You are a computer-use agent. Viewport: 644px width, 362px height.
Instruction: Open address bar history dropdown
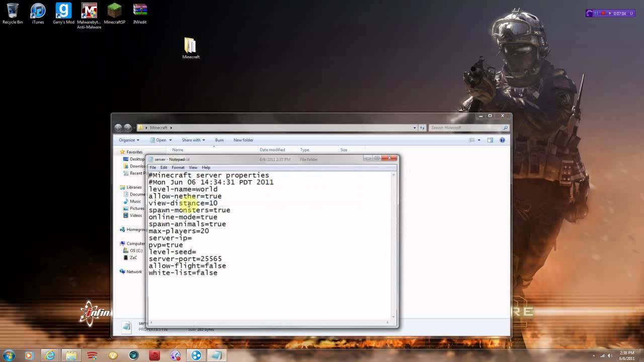coord(415,128)
